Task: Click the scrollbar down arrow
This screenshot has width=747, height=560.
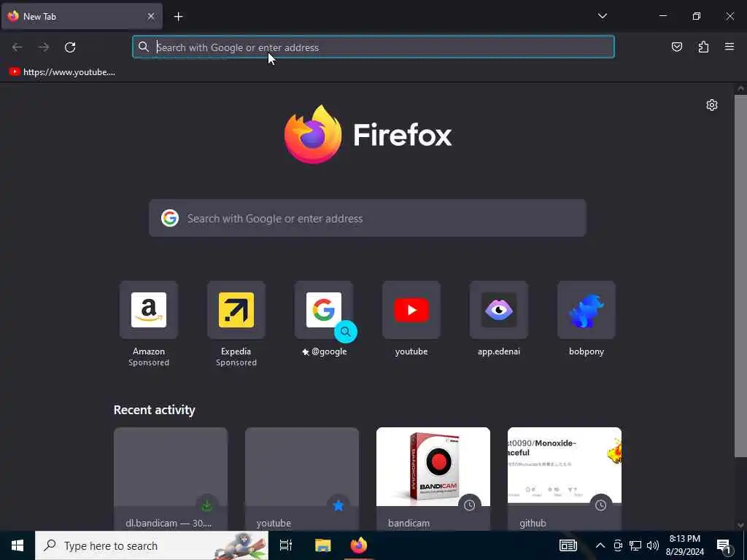Action: 740,525
